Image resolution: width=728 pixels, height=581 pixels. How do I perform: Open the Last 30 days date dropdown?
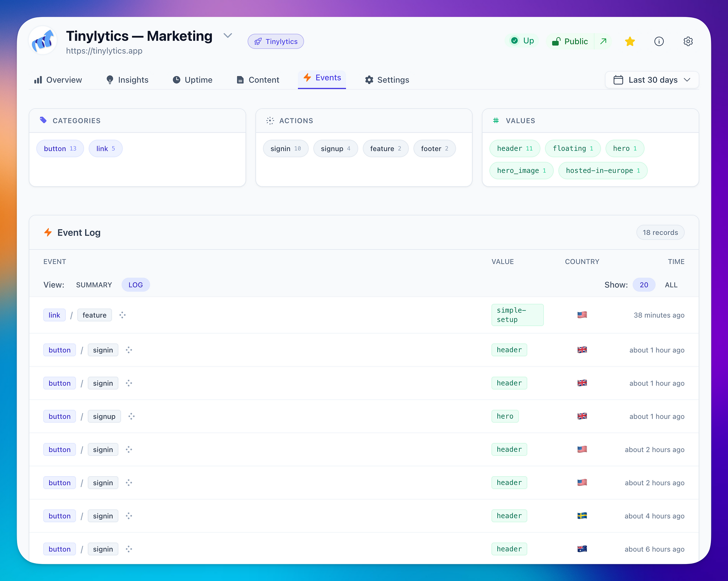point(652,80)
